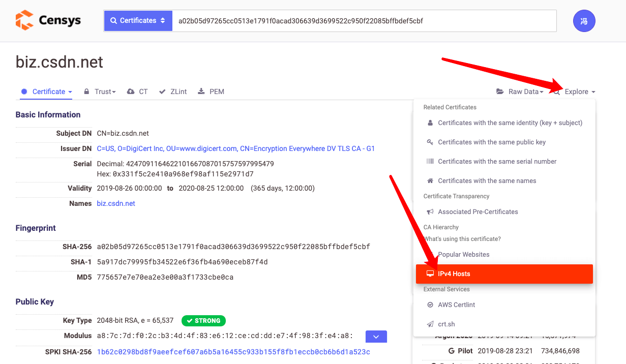Image resolution: width=626 pixels, height=364 pixels.
Task: Click the certificate hash search field
Action: (364, 21)
